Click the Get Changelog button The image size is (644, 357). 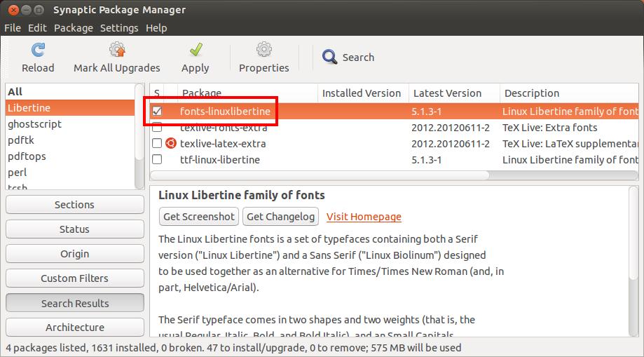(x=281, y=217)
